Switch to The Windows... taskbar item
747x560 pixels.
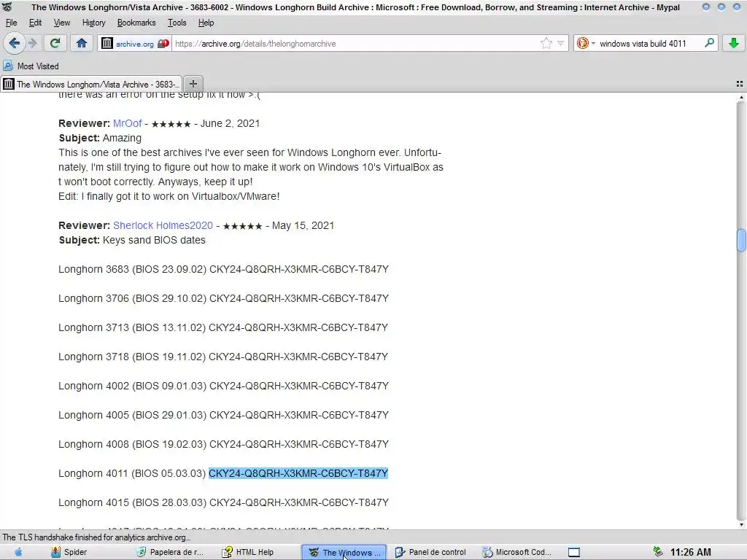tap(344, 553)
